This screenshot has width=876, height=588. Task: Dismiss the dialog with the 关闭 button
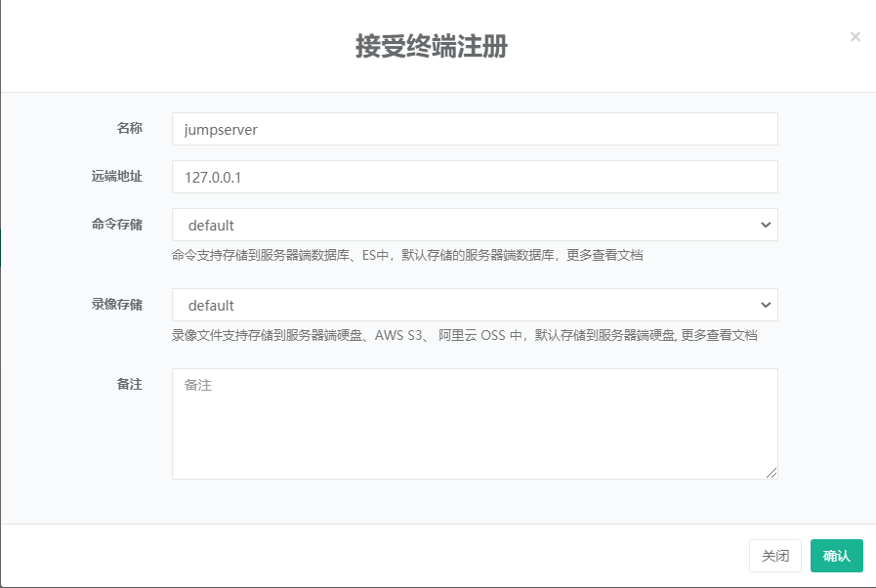775,555
